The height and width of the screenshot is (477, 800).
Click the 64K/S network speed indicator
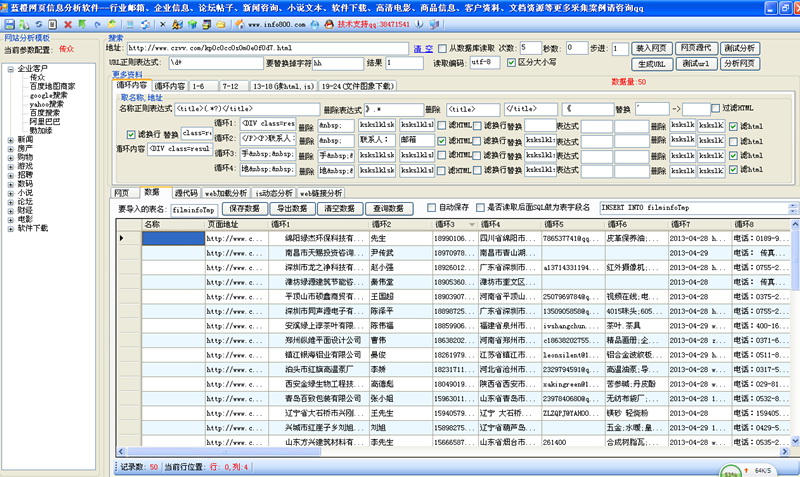[765, 468]
